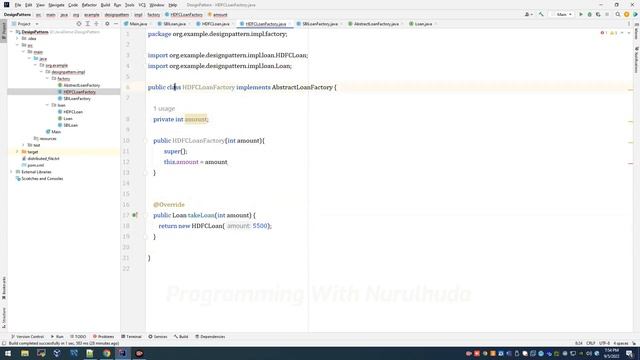640x360 pixels.
Task: Collapse the DesignPattern root node
Action: [11, 32]
